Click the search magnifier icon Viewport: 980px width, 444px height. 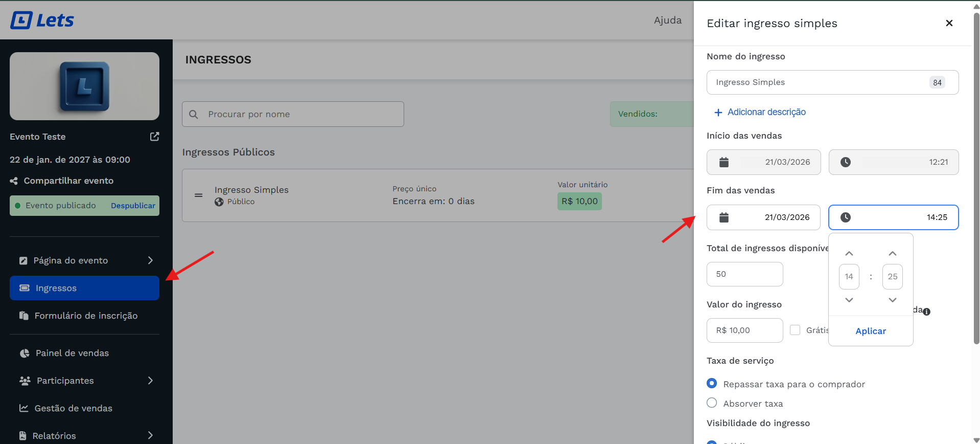[194, 115]
